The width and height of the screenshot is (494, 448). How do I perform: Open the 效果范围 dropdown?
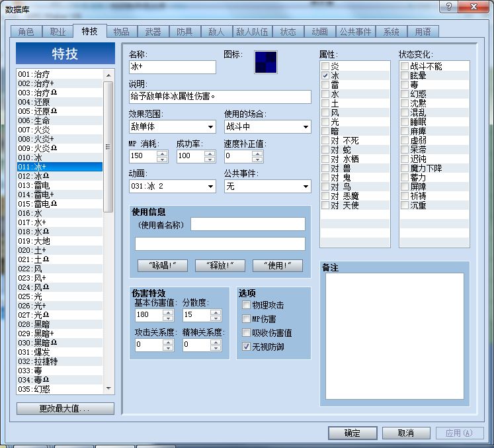pos(173,127)
